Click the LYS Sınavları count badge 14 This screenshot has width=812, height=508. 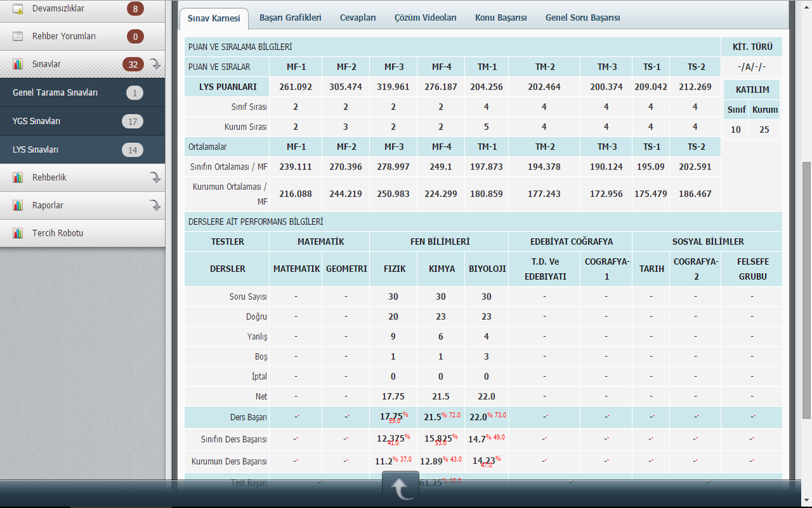(x=133, y=150)
